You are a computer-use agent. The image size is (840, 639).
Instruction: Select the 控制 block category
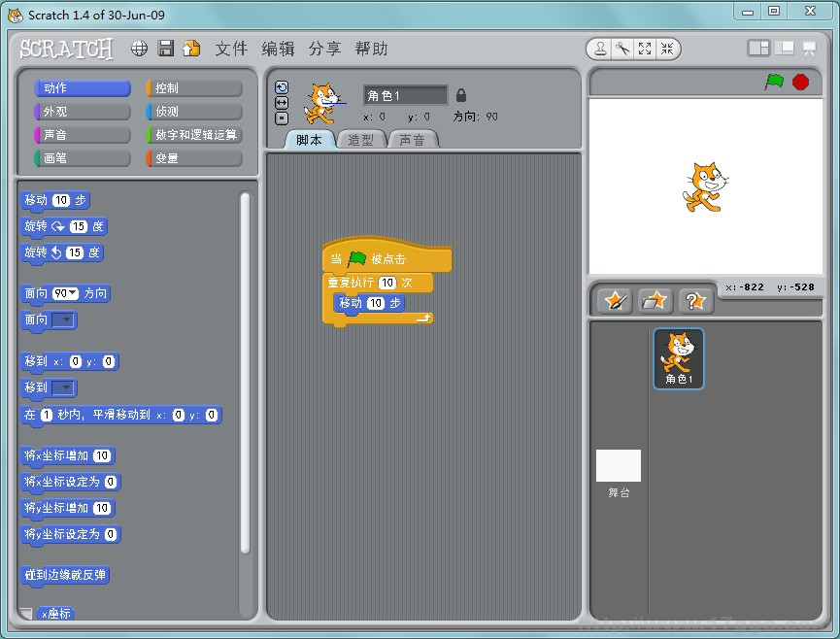coord(192,88)
